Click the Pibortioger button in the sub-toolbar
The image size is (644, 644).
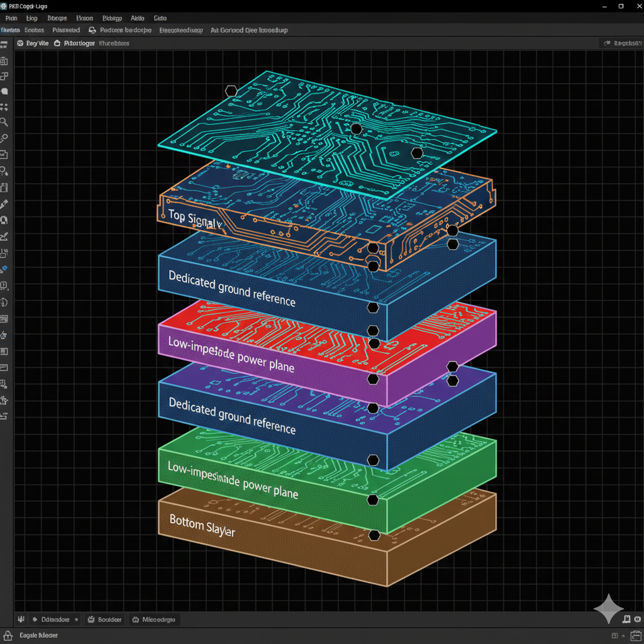(x=74, y=43)
